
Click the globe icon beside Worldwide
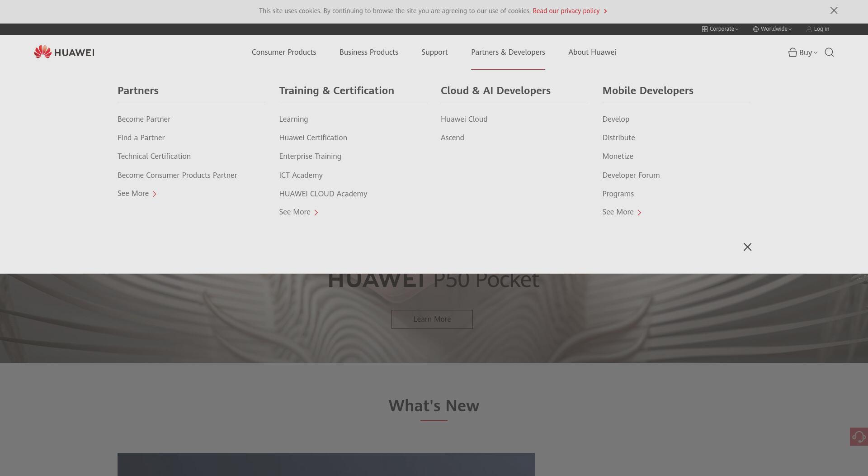click(x=755, y=29)
